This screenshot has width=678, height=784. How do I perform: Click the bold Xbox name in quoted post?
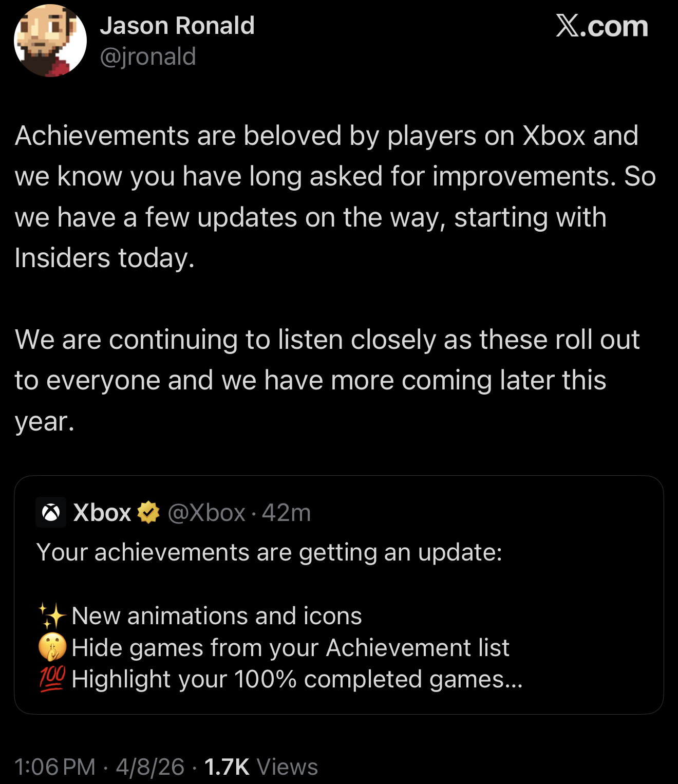click(102, 513)
